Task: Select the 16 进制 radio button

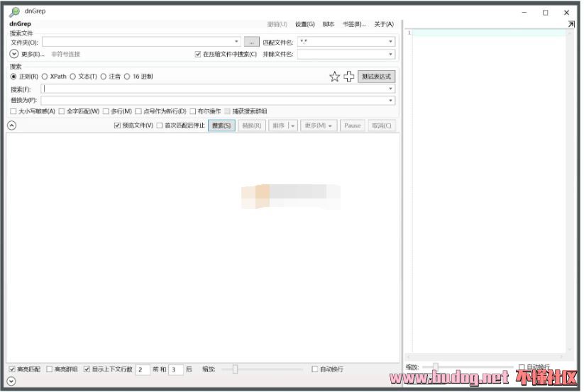Action: (128, 77)
